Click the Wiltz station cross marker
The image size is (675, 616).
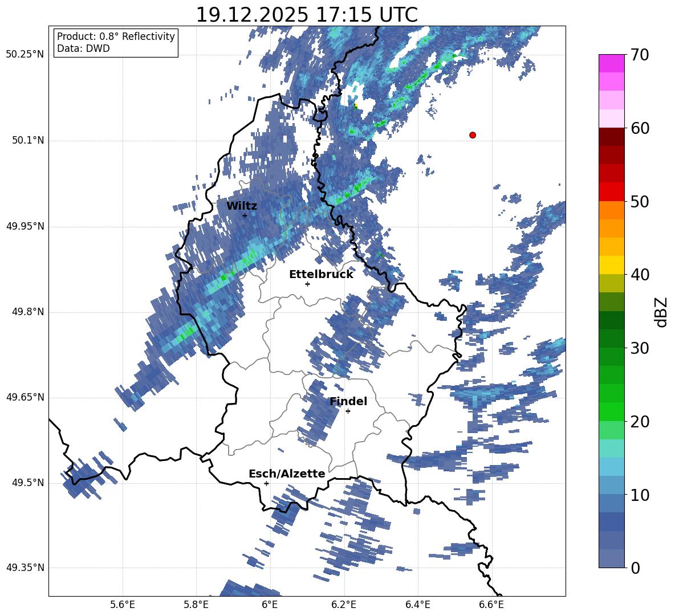point(245,215)
